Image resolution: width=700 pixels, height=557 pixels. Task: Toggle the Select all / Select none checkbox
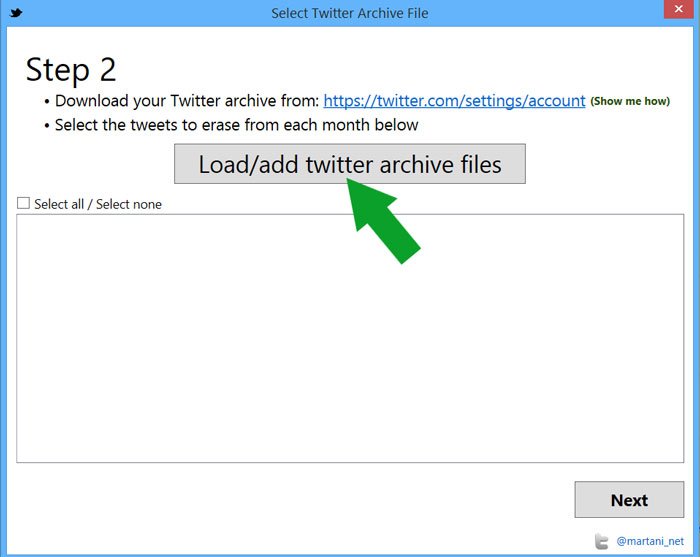point(23,204)
